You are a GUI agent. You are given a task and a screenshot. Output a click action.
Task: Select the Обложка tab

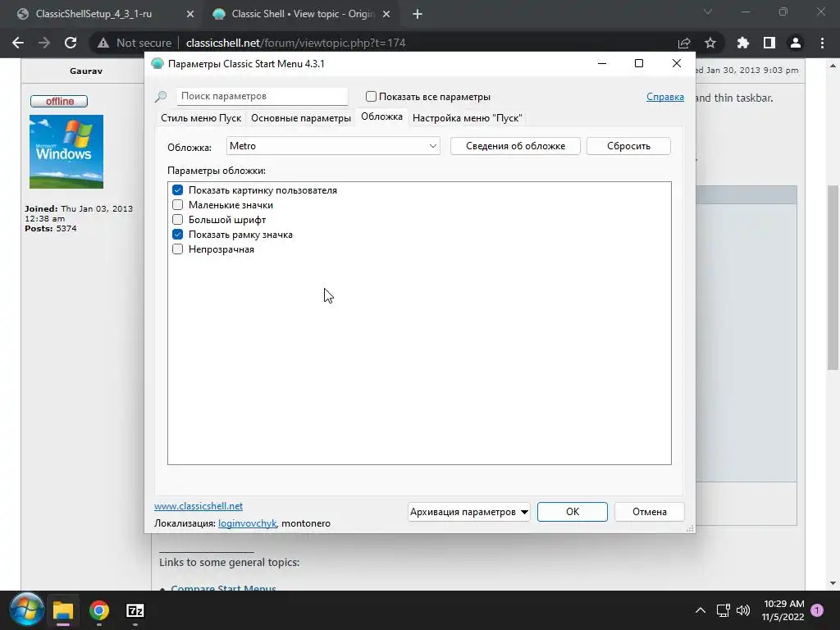381,116
